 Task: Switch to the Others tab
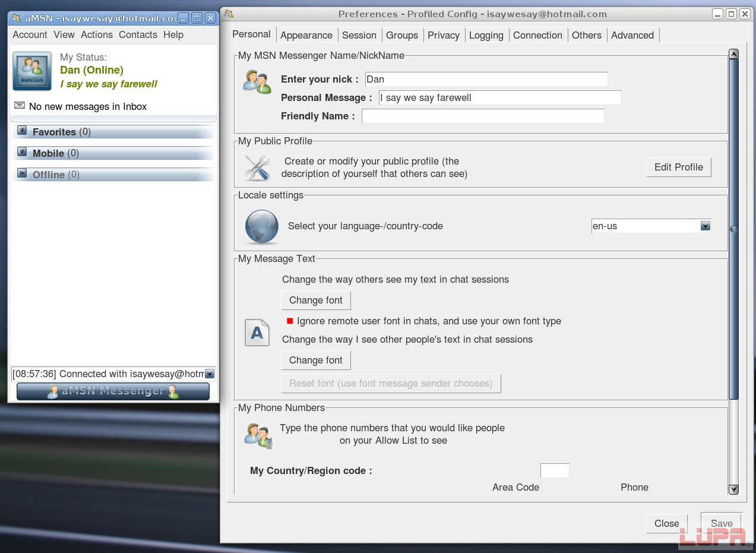(587, 35)
